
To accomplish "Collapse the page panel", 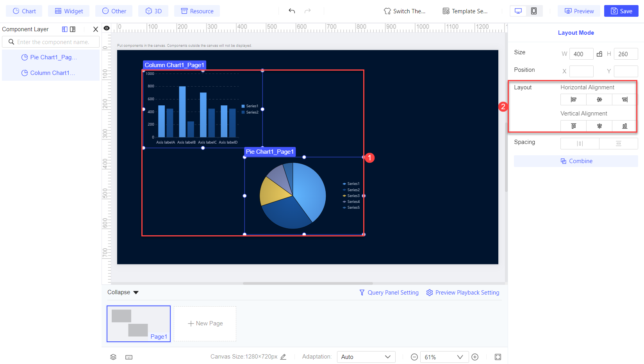I will click(x=123, y=292).
